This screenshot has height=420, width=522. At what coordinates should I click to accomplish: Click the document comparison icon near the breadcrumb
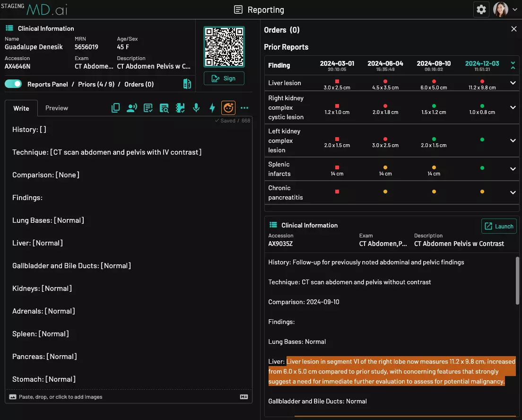[x=187, y=84]
